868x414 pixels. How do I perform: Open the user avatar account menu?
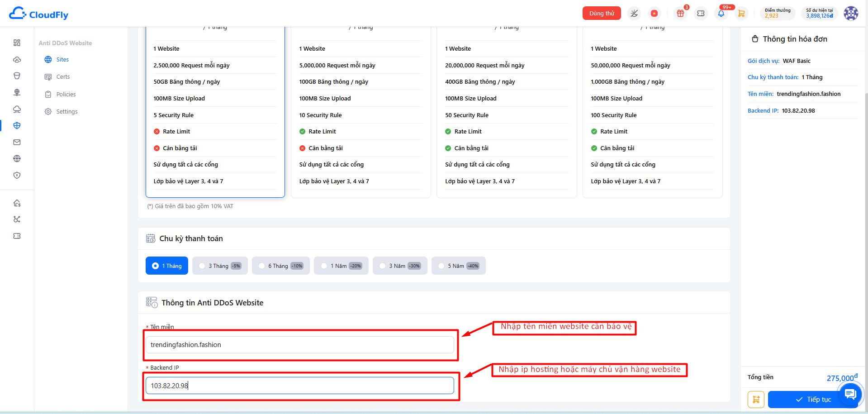click(851, 14)
